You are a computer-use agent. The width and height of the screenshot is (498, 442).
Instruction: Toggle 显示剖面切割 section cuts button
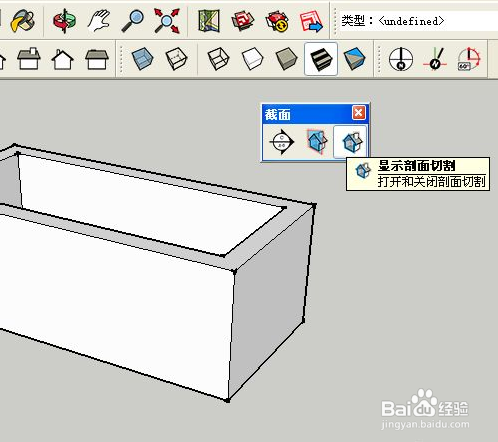point(351,142)
